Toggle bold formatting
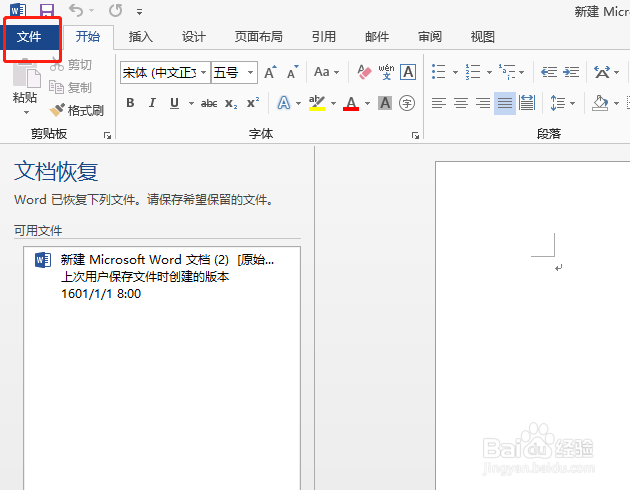The image size is (630, 490). click(130, 103)
